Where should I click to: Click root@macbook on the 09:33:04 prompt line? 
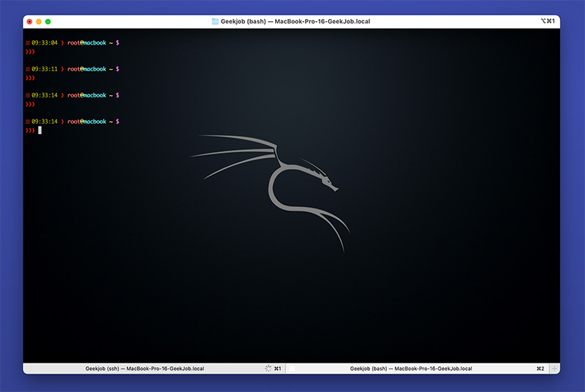click(x=86, y=43)
